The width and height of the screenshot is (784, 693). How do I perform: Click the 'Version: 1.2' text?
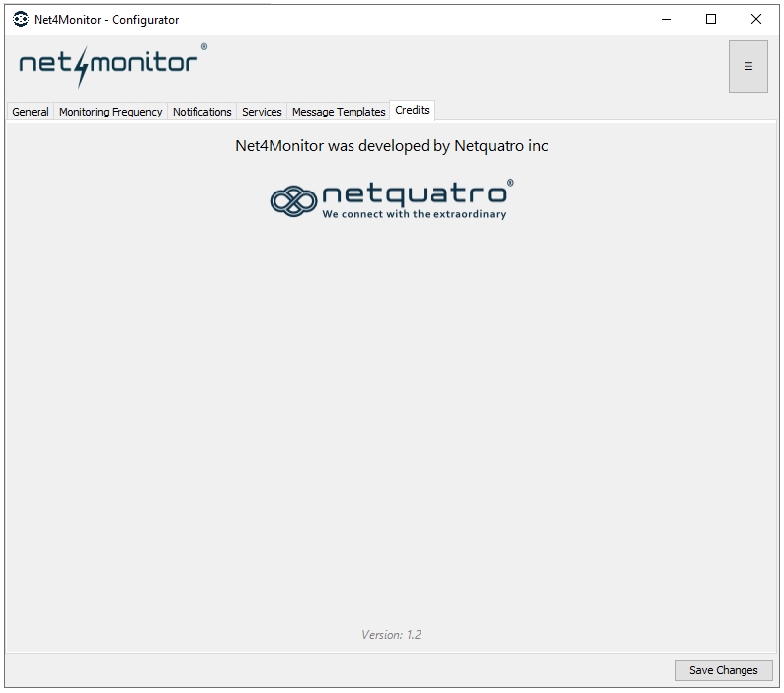(391, 635)
